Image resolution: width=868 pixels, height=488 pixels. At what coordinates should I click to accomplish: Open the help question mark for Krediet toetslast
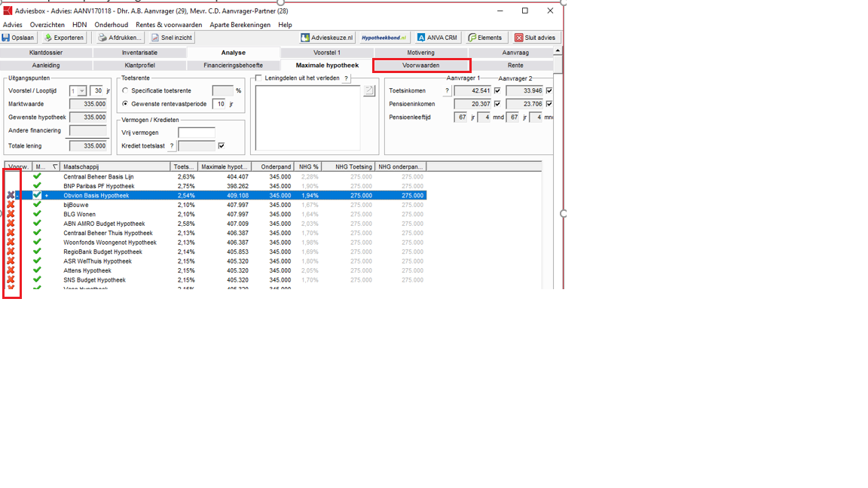tap(172, 146)
